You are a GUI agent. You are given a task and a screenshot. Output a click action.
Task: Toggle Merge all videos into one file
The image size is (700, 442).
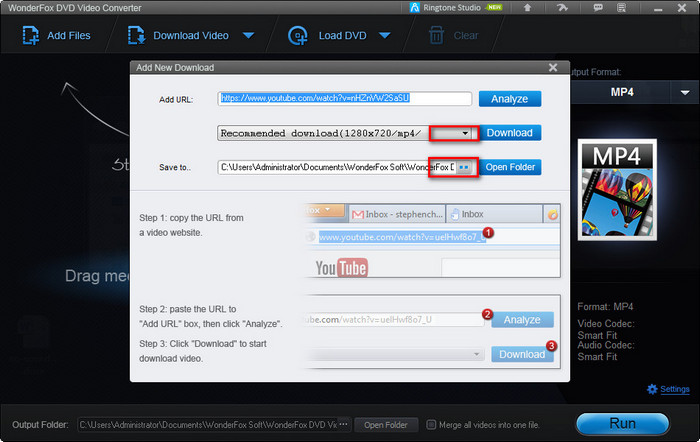tap(431, 425)
